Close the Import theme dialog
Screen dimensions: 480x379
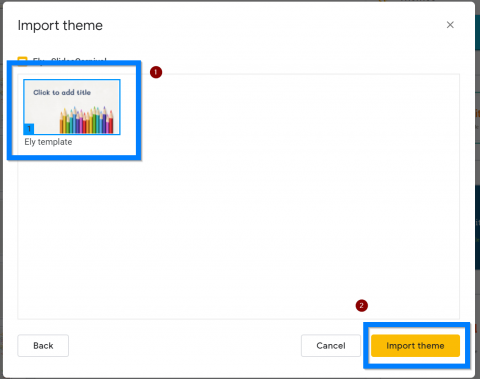tap(450, 25)
